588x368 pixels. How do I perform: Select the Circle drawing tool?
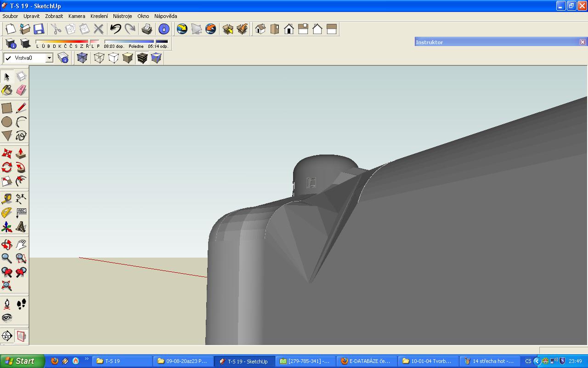pyautogui.click(x=7, y=122)
